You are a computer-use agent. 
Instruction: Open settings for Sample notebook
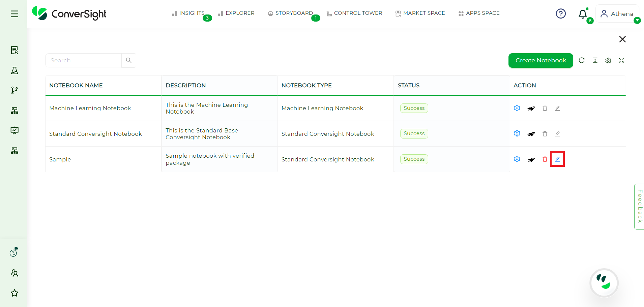click(517, 159)
